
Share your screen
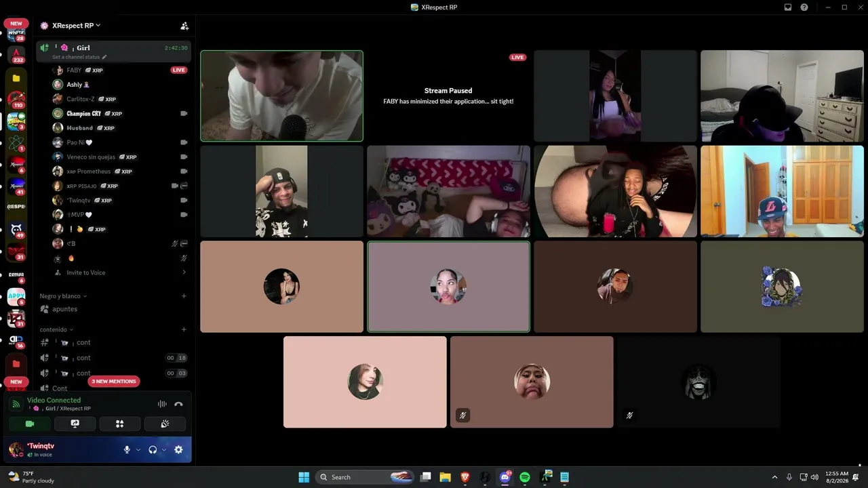(75, 424)
